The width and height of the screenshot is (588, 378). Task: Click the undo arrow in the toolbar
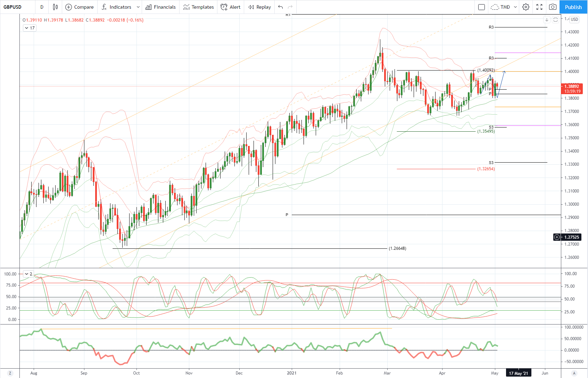point(281,7)
